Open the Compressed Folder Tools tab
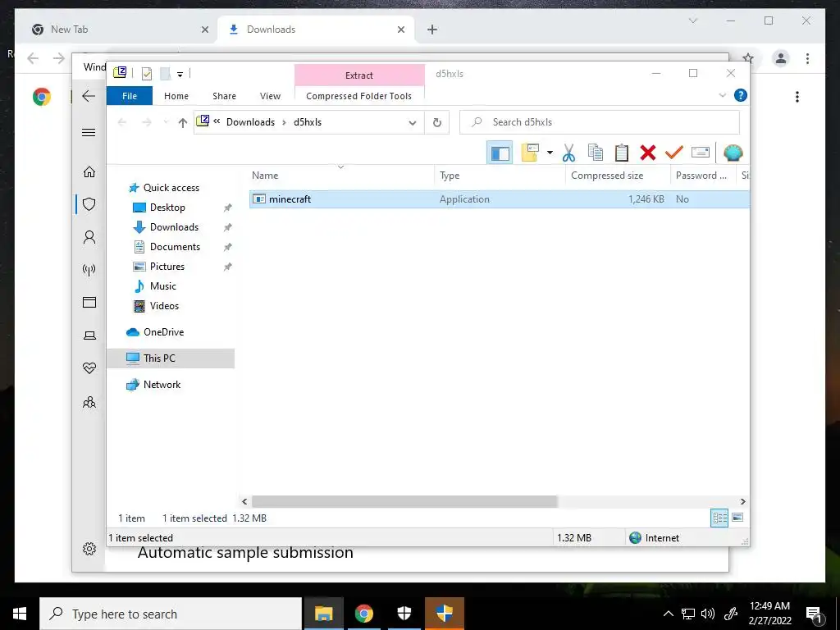The width and height of the screenshot is (840, 630). coord(359,96)
